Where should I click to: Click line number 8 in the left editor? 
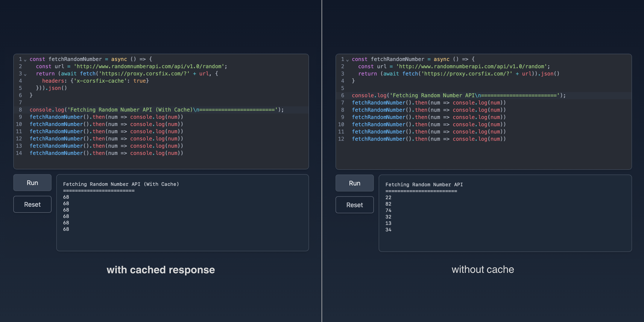tap(20, 109)
